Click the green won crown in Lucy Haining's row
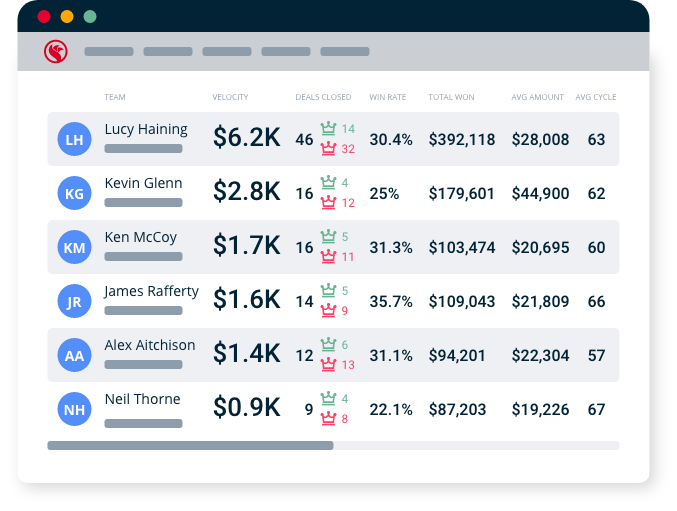677x511 pixels. pos(328,129)
